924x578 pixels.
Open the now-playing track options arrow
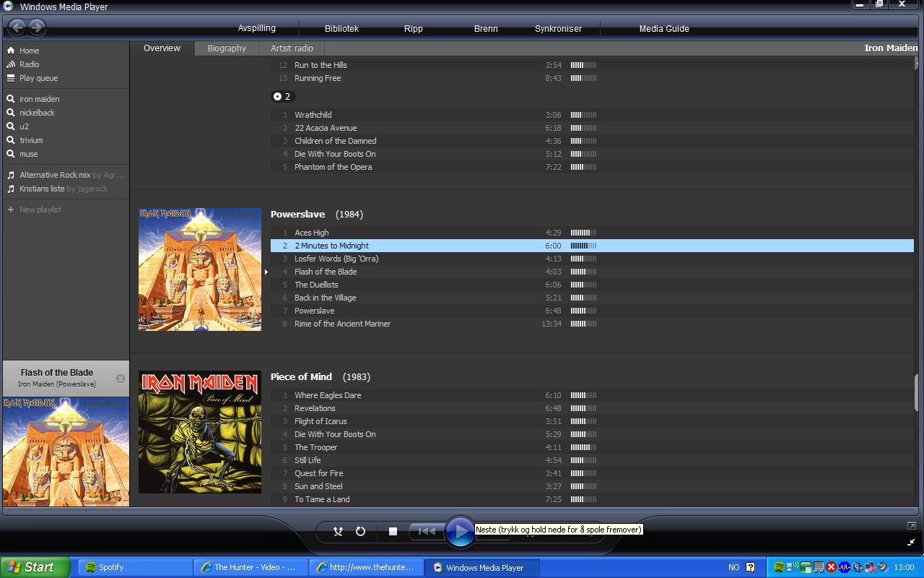[121, 379]
